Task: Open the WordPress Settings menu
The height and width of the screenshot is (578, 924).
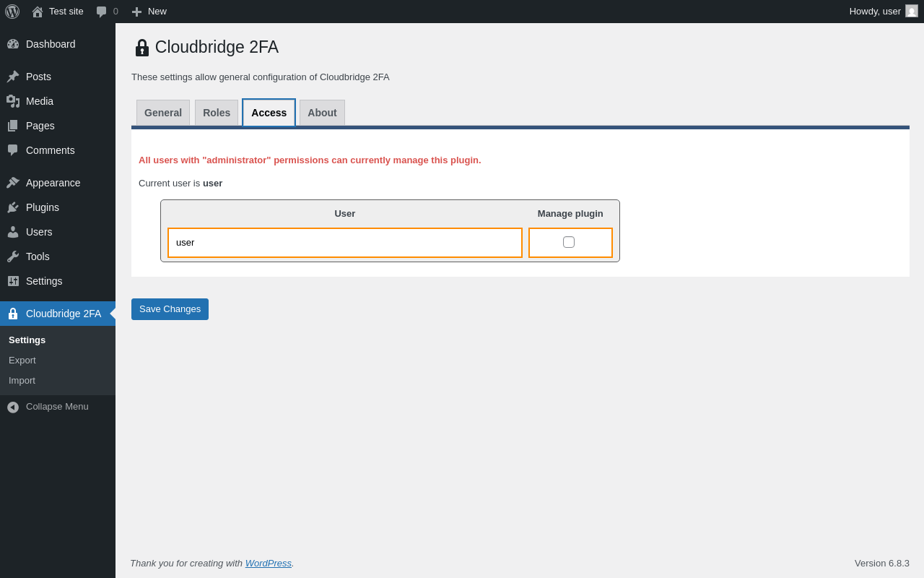Action: [x=58, y=281]
